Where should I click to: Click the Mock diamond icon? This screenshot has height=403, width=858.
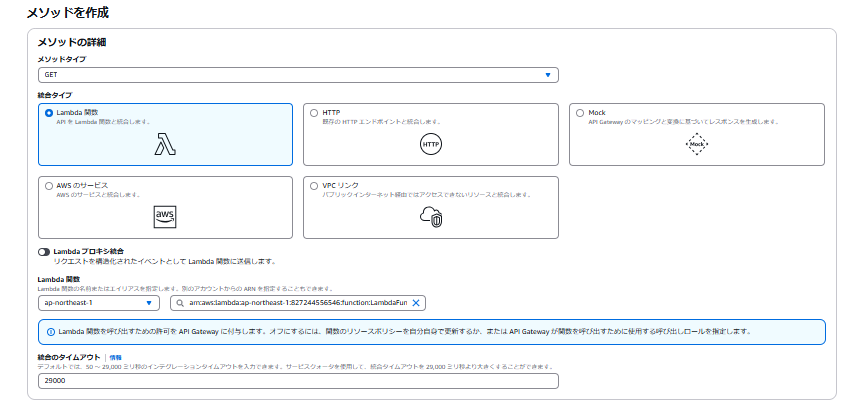697,145
